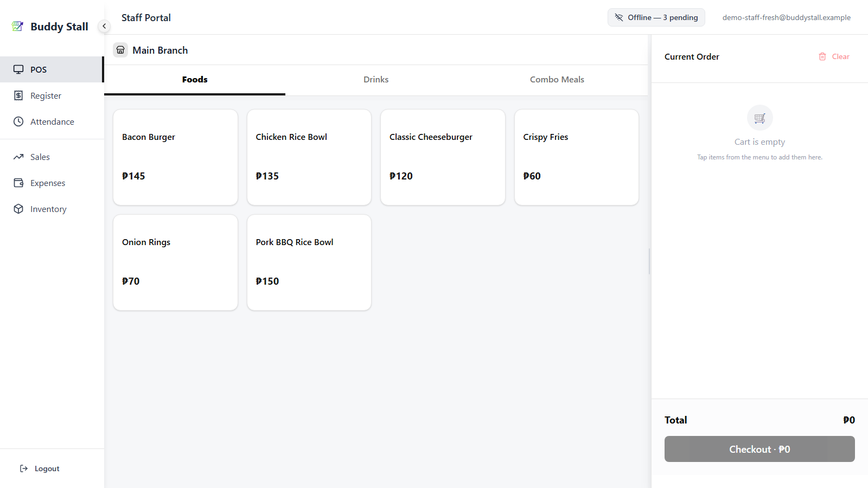Add Crispy Fries to the order

(577, 157)
